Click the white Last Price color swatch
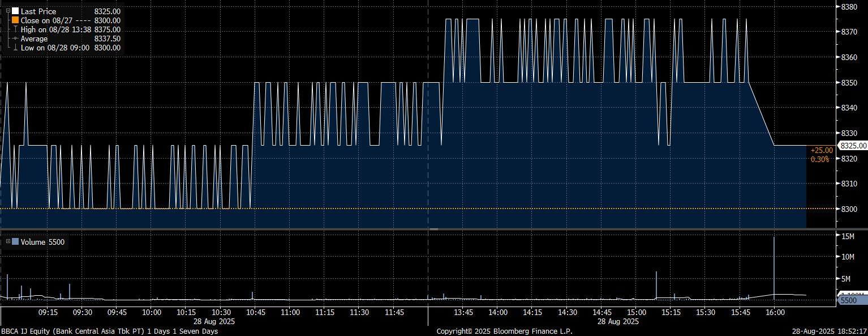The image size is (868, 336). pos(15,11)
